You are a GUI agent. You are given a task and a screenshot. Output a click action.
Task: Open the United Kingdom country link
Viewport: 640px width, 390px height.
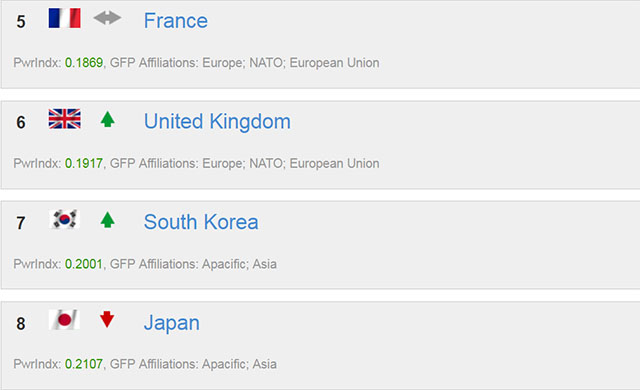tap(217, 121)
